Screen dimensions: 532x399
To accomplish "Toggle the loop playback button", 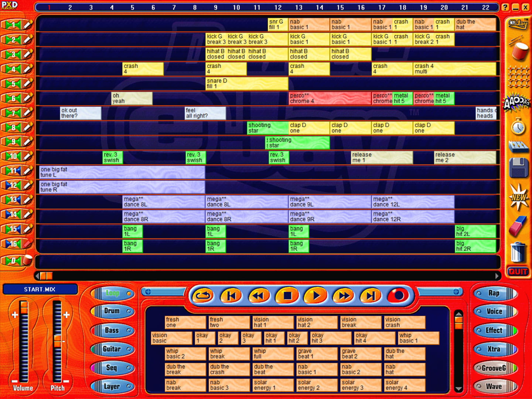I will pos(203,296).
